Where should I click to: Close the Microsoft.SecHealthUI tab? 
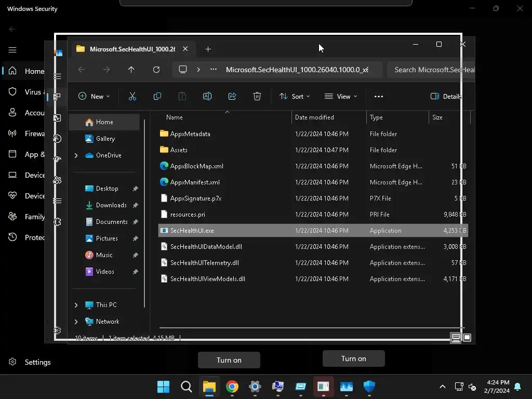[185, 49]
